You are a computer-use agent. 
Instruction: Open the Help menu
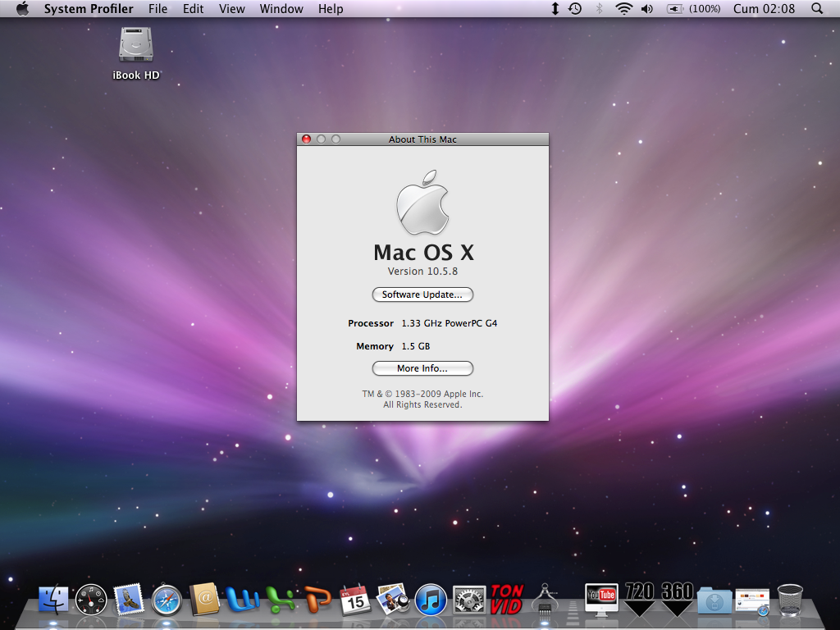[331, 8]
